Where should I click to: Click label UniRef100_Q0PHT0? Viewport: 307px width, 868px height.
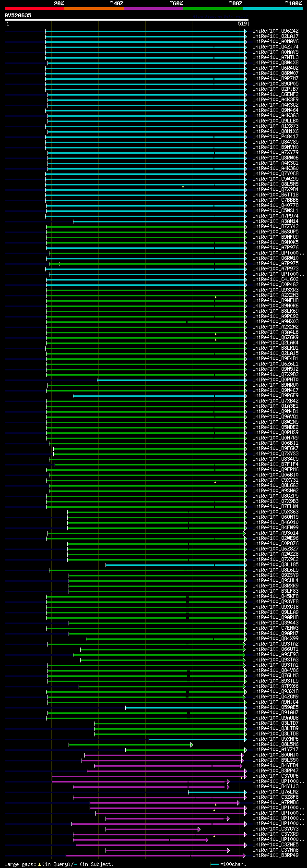(275, 380)
